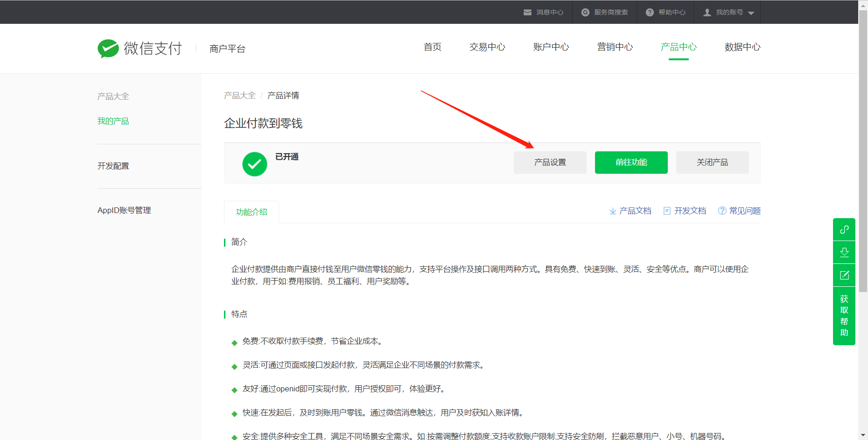The image size is (868, 440).
Task: Open the 首页 navigation tab
Action: click(x=433, y=47)
